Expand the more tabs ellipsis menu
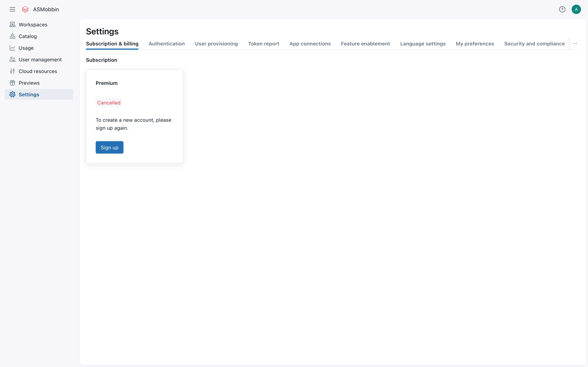 click(575, 44)
